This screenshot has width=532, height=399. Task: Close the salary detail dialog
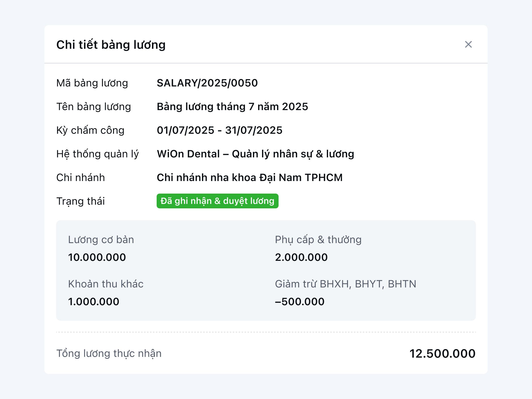click(x=468, y=45)
